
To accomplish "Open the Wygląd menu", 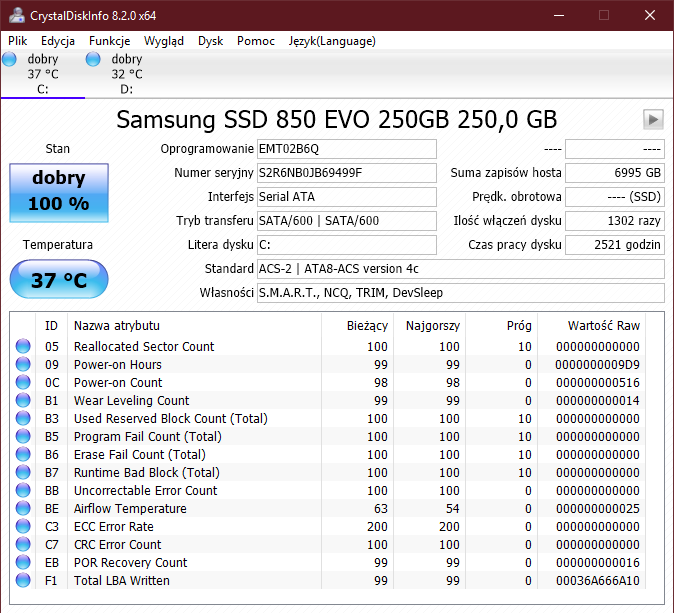I will 164,41.
